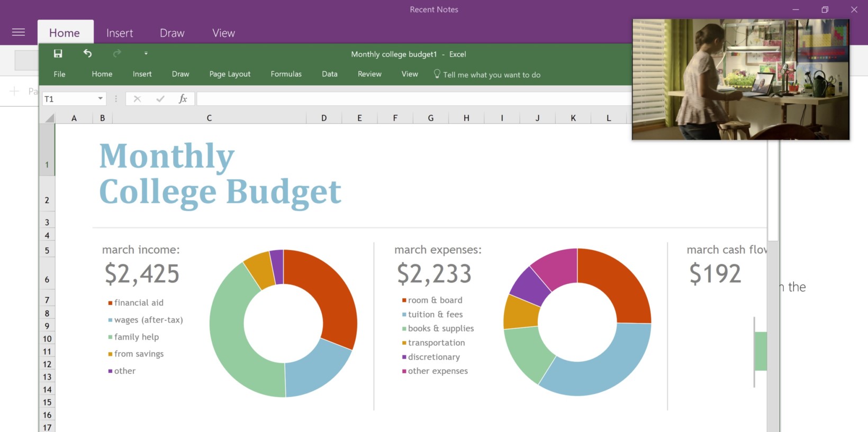Open the Customize Quick Access Toolbar dropdown

[x=146, y=53]
